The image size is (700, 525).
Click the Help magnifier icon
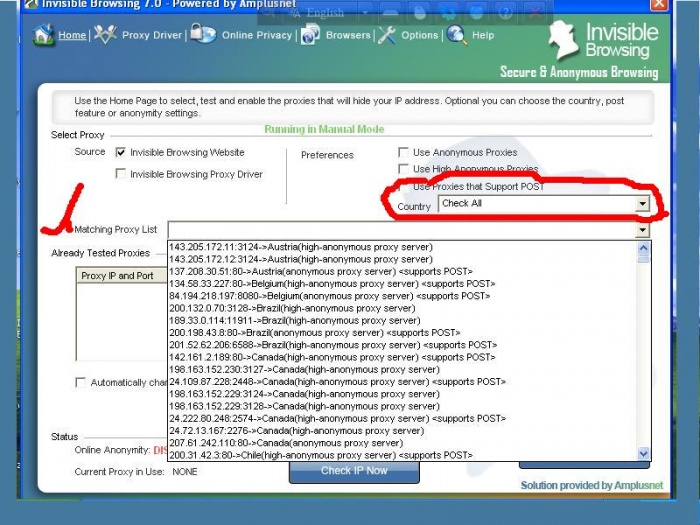[457, 35]
